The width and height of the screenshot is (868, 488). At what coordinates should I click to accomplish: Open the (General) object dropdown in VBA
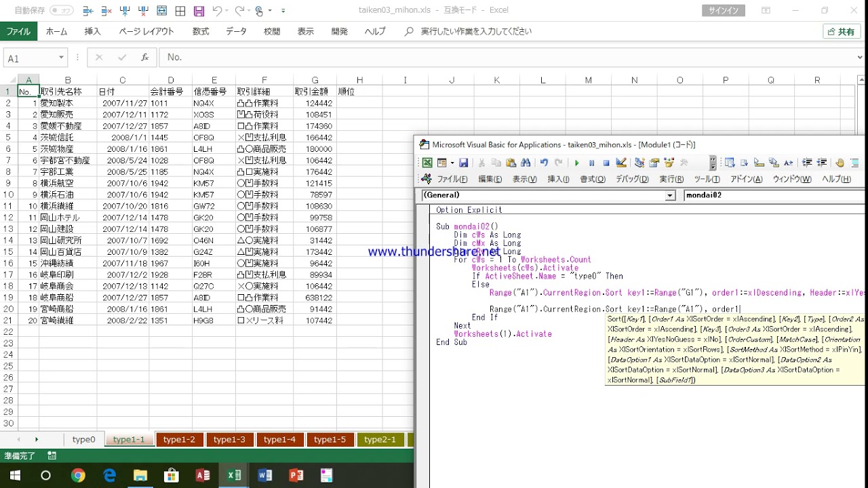pos(670,195)
